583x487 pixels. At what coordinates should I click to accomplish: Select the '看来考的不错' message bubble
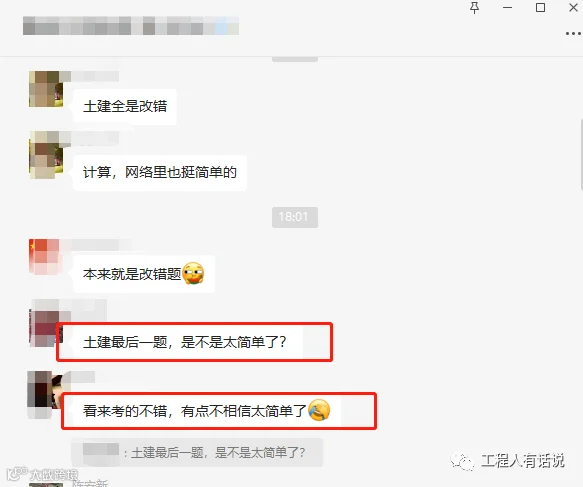(207, 411)
